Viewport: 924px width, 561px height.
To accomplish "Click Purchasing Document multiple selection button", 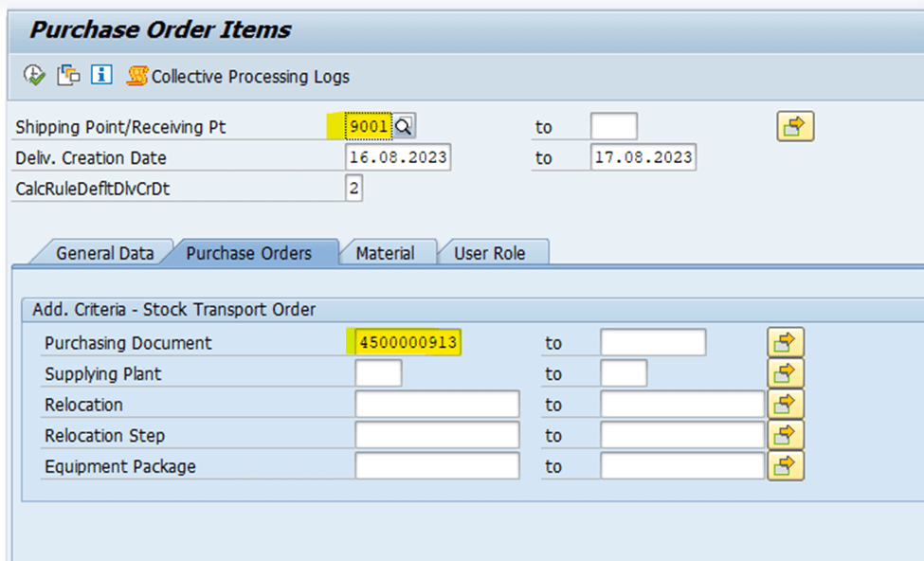I will click(x=786, y=342).
